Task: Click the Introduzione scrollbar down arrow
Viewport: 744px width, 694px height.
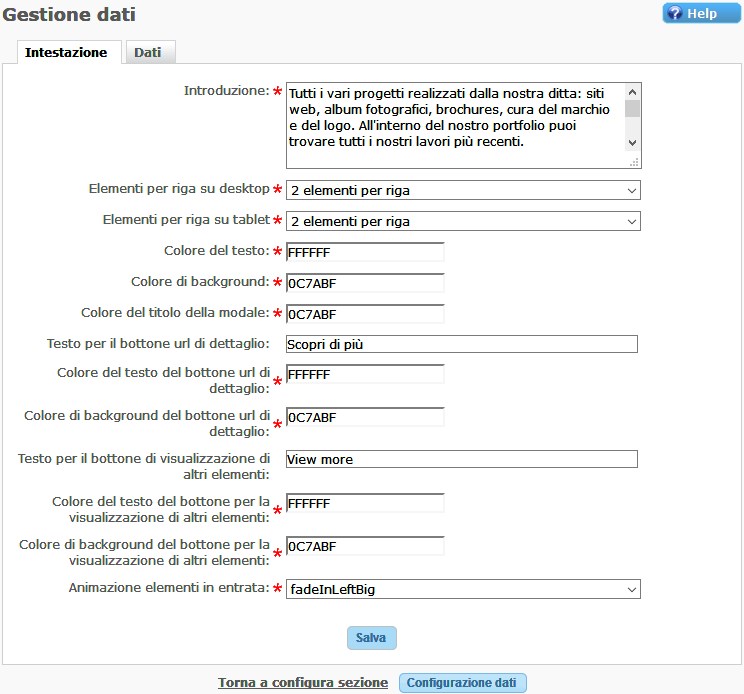Action: pos(632,141)
